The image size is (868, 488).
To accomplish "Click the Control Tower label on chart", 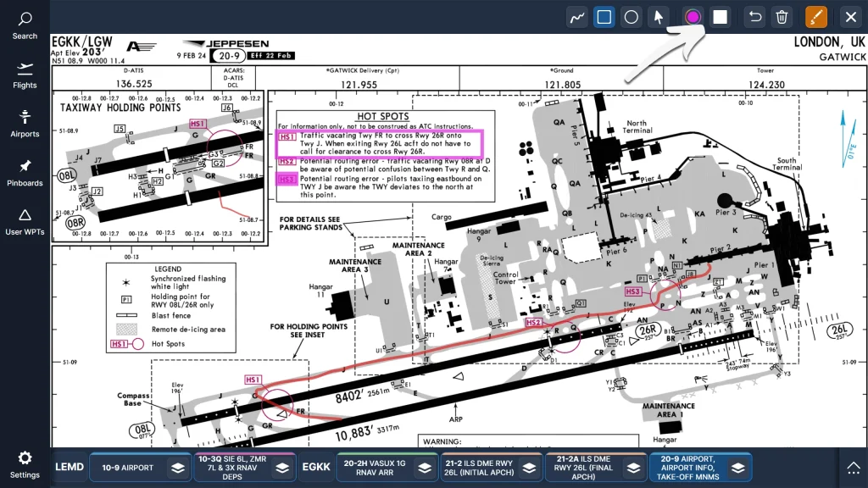I will click(x=505, y=278).
